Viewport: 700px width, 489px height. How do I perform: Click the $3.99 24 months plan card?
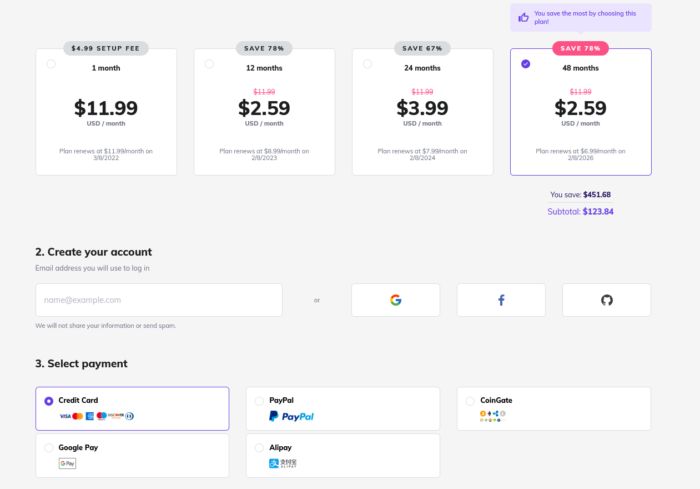(422, 112)
